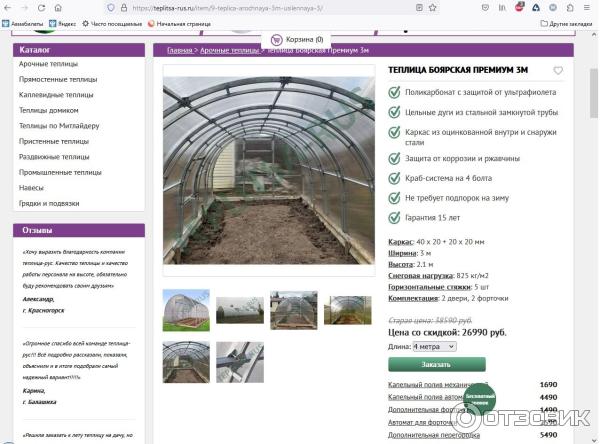Open the Другие закладки folder
This screenshot has width=600, height=444.
coord(566,24)
